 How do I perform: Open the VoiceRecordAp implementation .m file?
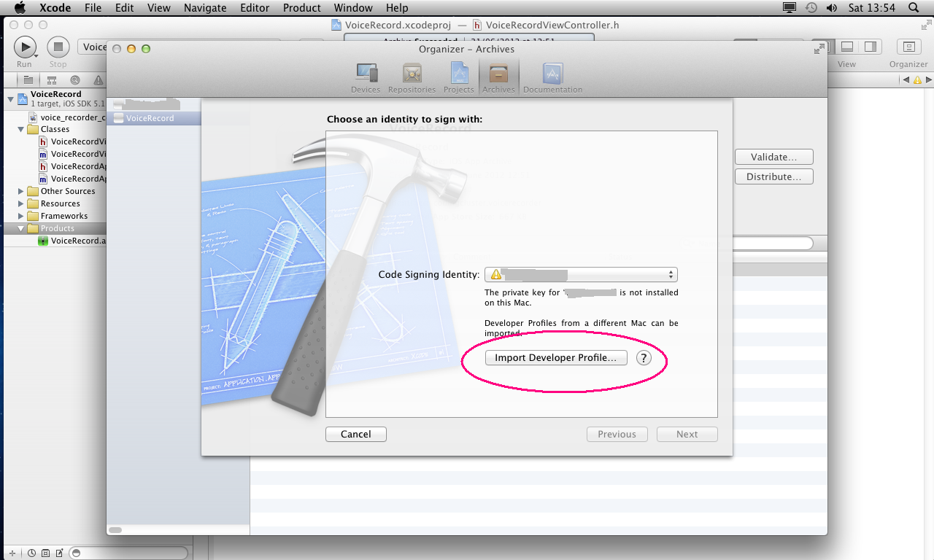72,179
